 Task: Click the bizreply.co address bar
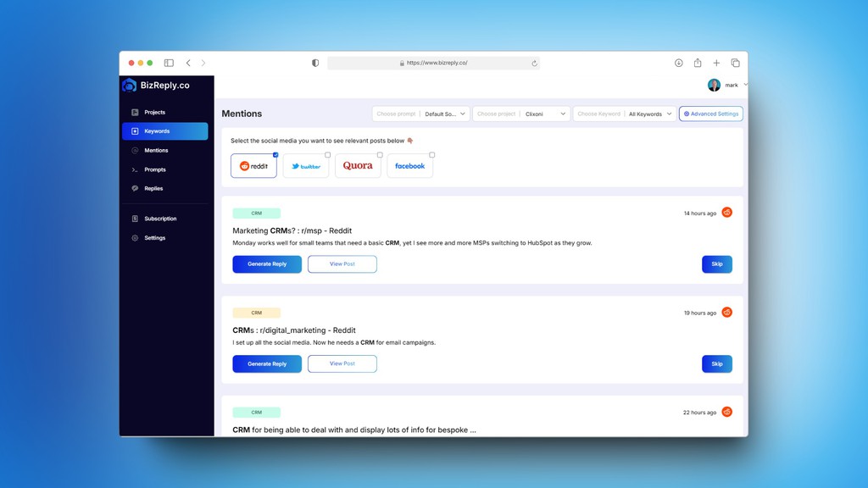click(433, 63)
